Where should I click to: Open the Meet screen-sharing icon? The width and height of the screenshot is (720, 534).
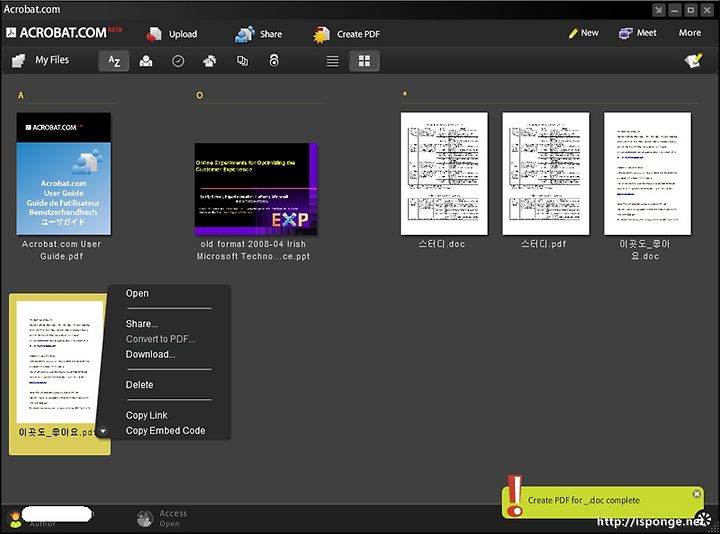[625, 33]
